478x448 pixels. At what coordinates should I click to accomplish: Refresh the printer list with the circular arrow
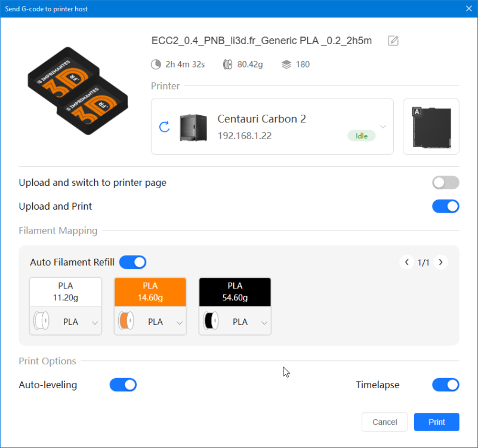click(x=164, y=127)
